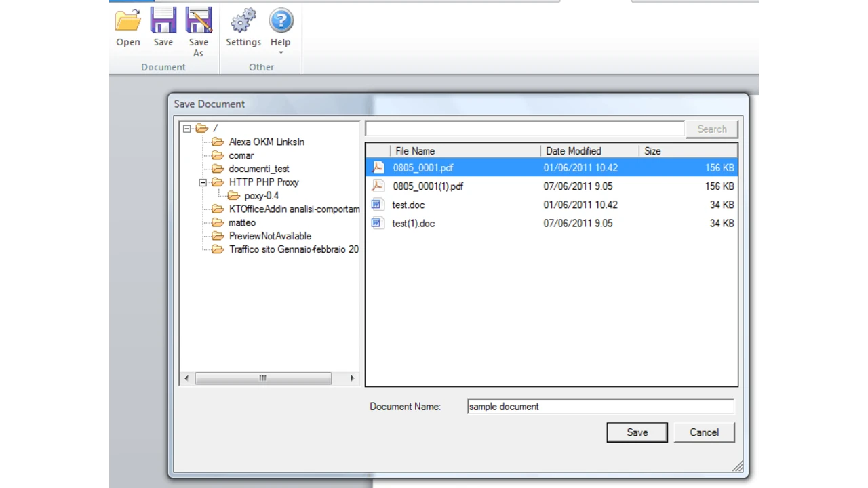Click the PDF icon beside 0805_0001(1).pdf
The image size is (868, 488).
pos(378,186)
